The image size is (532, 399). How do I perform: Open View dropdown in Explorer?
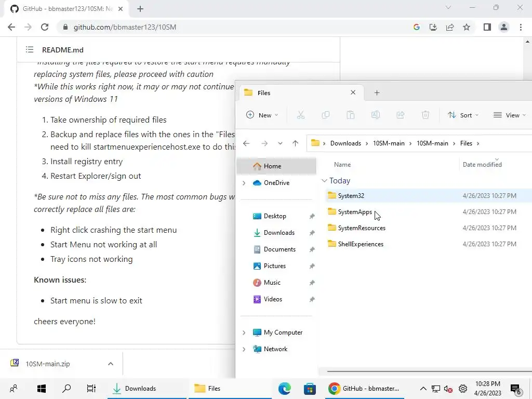509,115
